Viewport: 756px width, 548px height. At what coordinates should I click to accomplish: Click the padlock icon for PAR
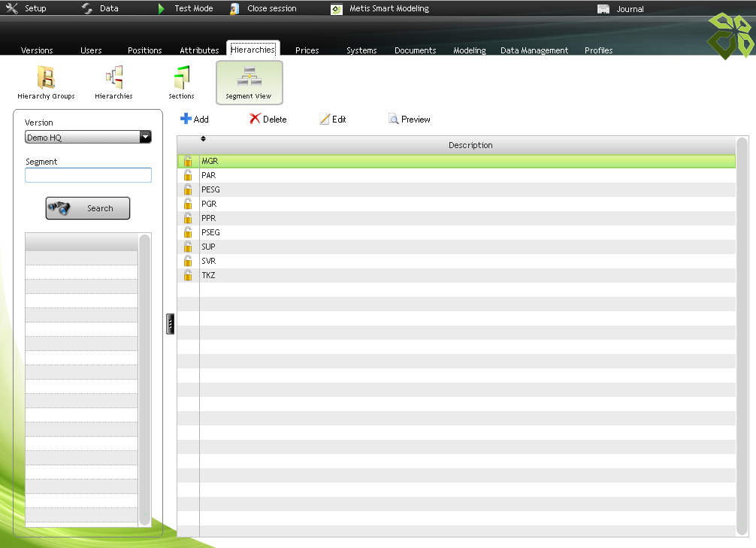pyautogui.click(x=188, y=175)
